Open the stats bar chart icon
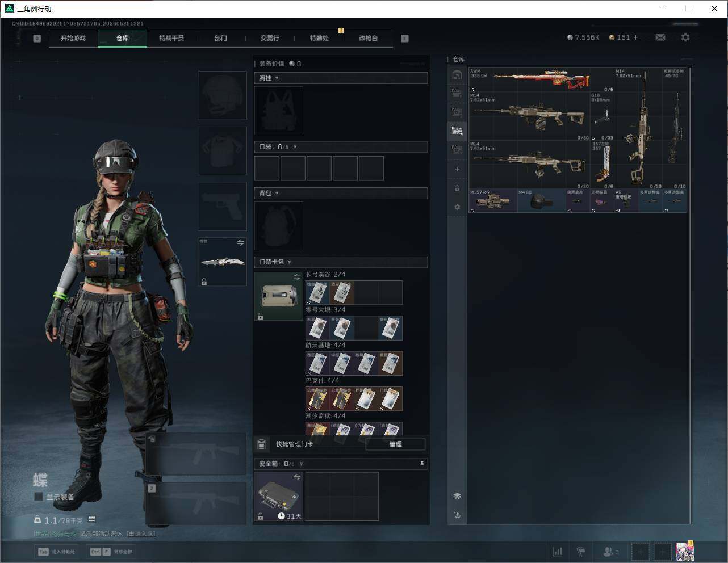Image resolution: width=728 pixels, height=563 pixels. [558, 552]
